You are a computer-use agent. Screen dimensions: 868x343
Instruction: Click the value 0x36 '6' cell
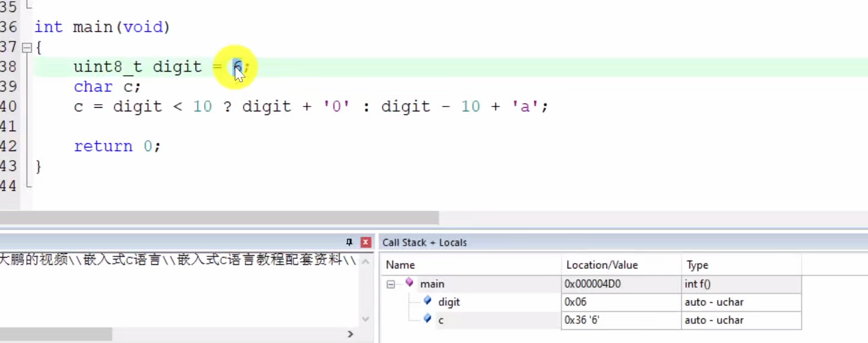coord(621,320)
